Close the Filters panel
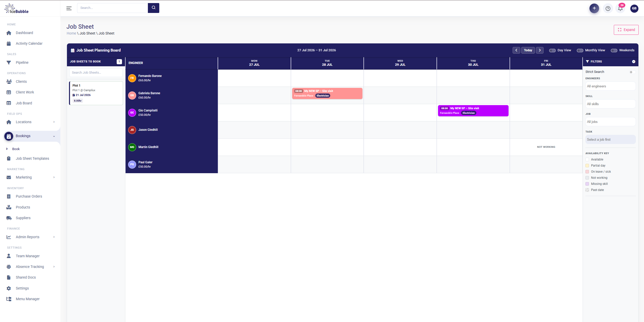This screenshot has height=322, width=644. tap(634, 61)
